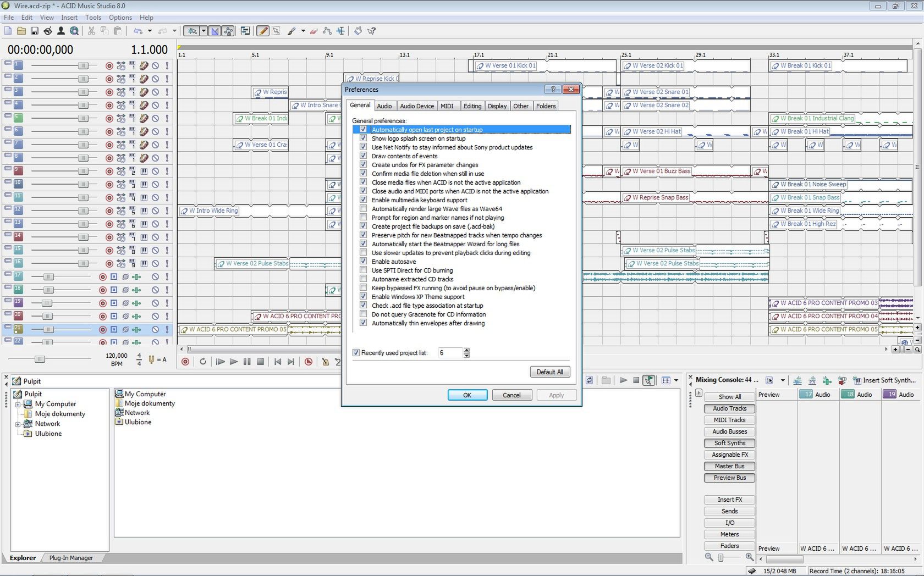924x576 pixels.
Task: Uncheck Automatically open last project on startup
Action: tap(363, 130)
